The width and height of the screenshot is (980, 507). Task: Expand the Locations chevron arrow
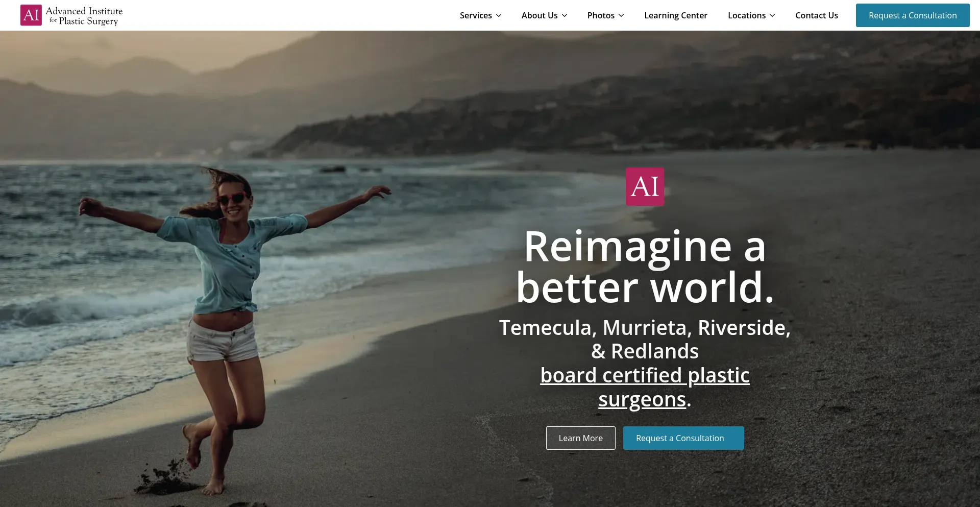(772, 16)
